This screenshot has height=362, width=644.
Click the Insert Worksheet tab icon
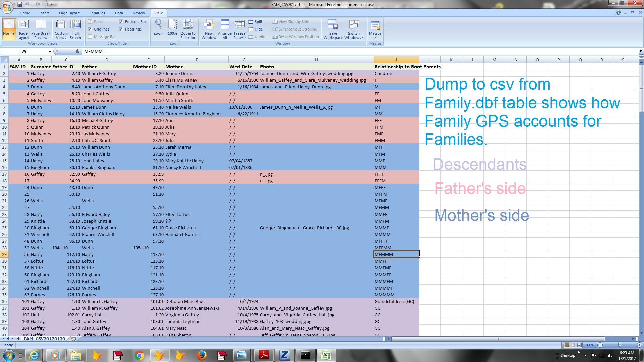[73, 339]
